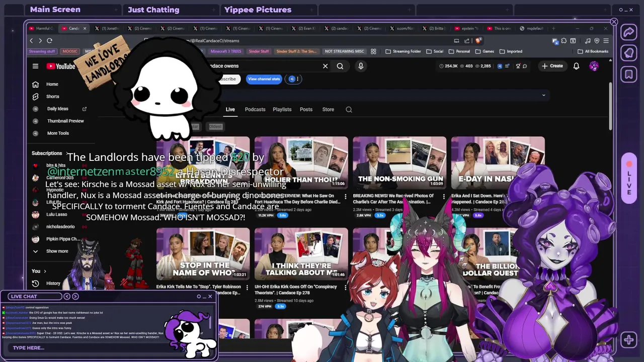Select the Oldest sort chip
This screenshot has height=362, width=644.
pos(215,127)
